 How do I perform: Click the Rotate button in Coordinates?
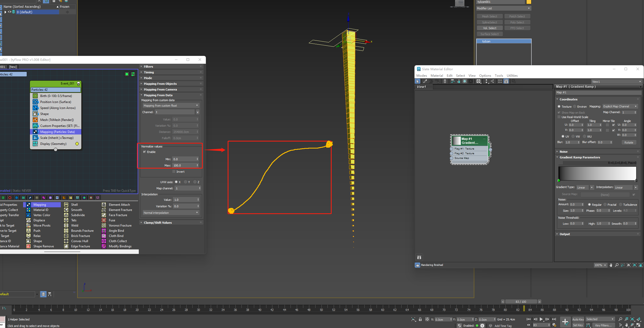pyautogui.click(x=628, y=143)
